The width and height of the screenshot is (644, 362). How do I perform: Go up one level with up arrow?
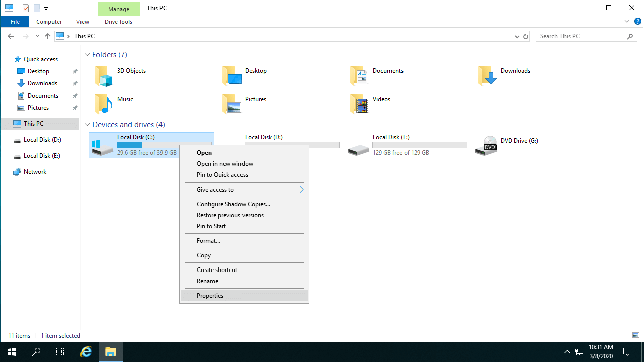coord(48,36)
